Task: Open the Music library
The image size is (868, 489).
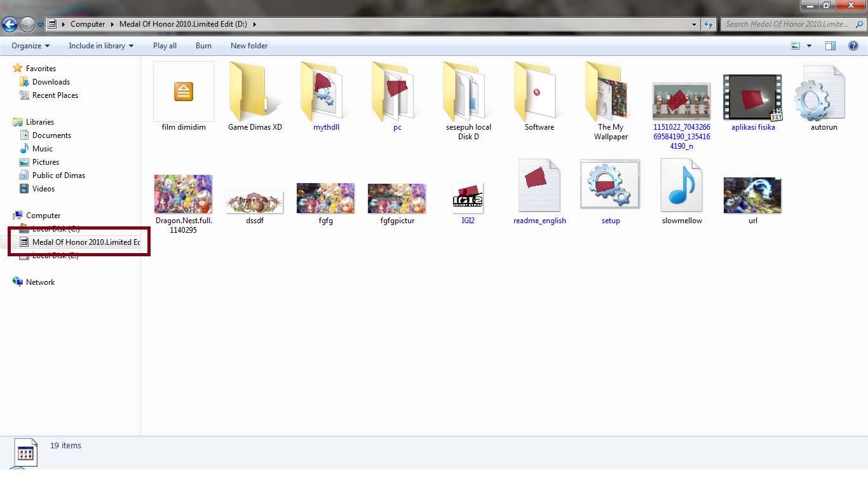Action: tap(43, 149)
